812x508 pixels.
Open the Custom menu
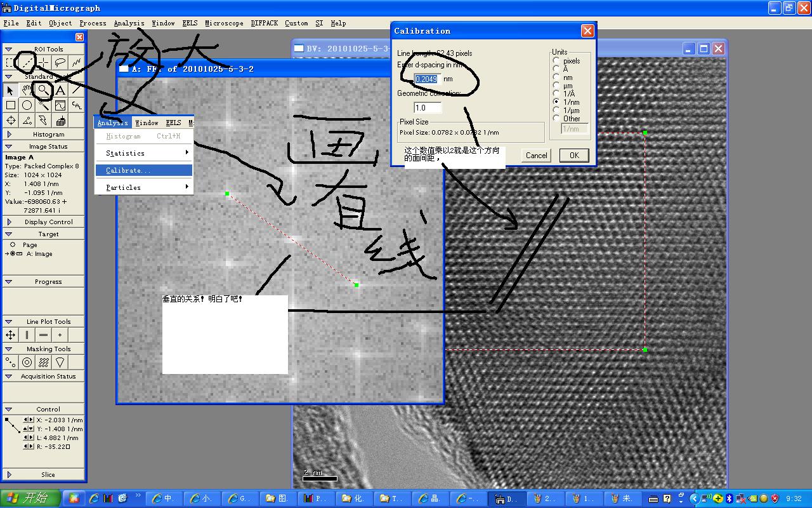[296, 23]
